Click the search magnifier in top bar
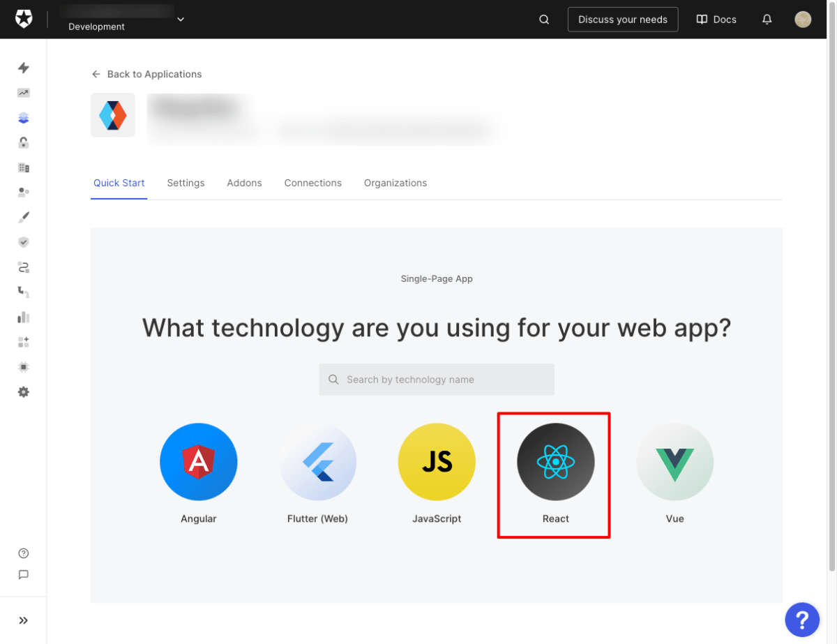The width and height of the screenshot is (837, 644). click(x=544, y=20)
